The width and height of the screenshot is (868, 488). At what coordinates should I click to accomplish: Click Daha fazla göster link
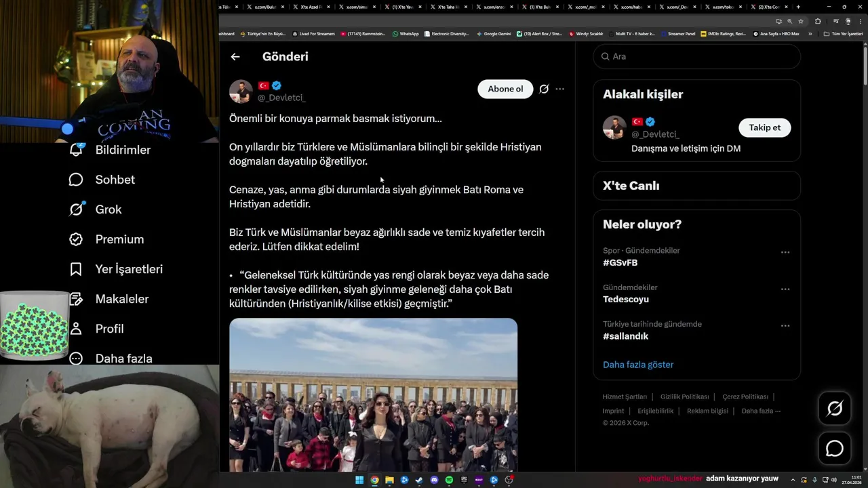[x=638, y=365]
